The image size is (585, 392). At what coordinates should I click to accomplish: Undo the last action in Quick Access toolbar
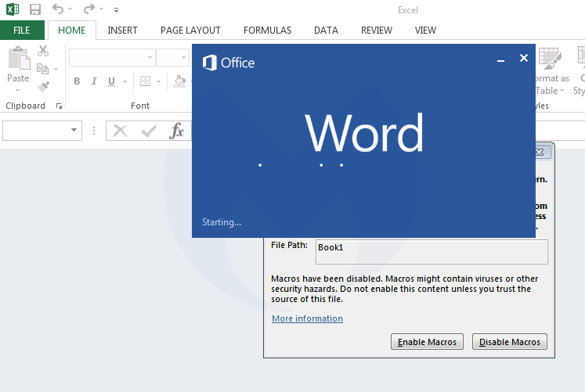(x=57, y=9)
